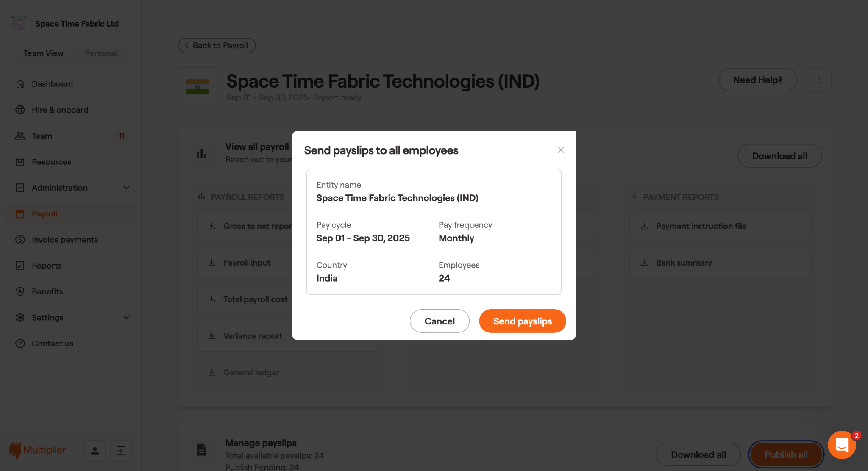Viewport: 868px width, 471px height.
Task: Click the India flag entity thumbnail
Action: (198, 87)
